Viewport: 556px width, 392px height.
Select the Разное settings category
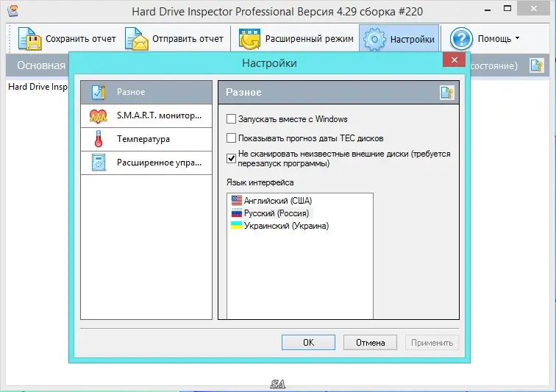click(146, 92)
